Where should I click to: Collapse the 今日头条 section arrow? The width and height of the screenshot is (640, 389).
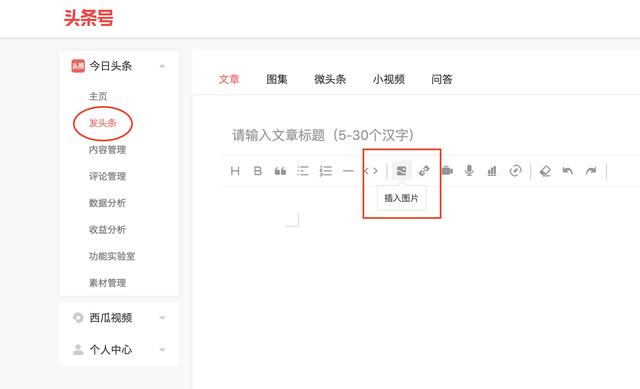[x=162, y=66]
